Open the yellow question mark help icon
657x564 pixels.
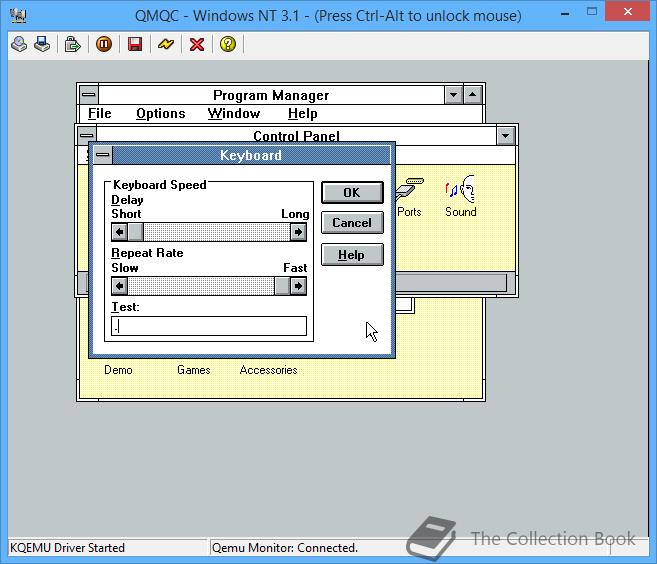tap(228, 44)
